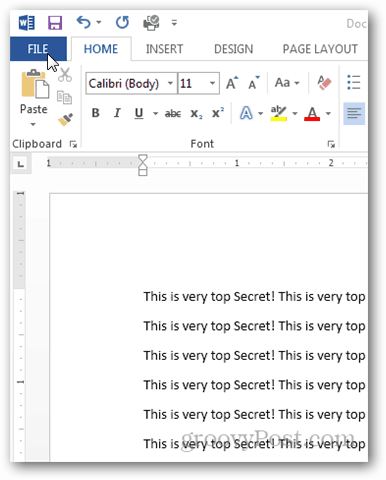Open the font size 11 dropdown

(x=212, y=83)
